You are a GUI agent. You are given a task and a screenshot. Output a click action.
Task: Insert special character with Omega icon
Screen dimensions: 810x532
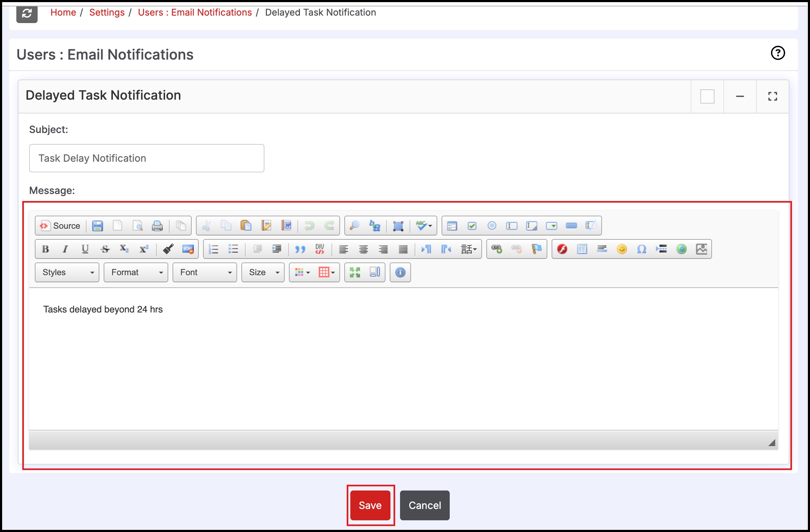click(x=641, y=249)
